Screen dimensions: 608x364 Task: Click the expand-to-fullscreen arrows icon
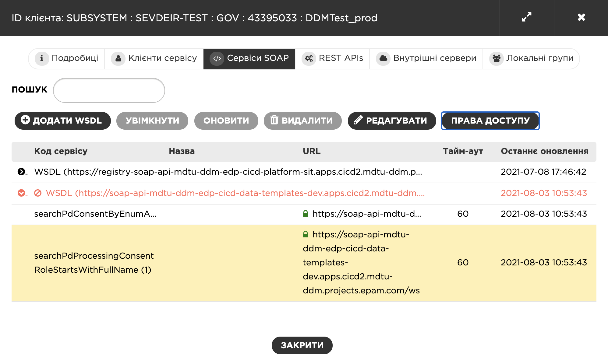(x=526, y=17)
